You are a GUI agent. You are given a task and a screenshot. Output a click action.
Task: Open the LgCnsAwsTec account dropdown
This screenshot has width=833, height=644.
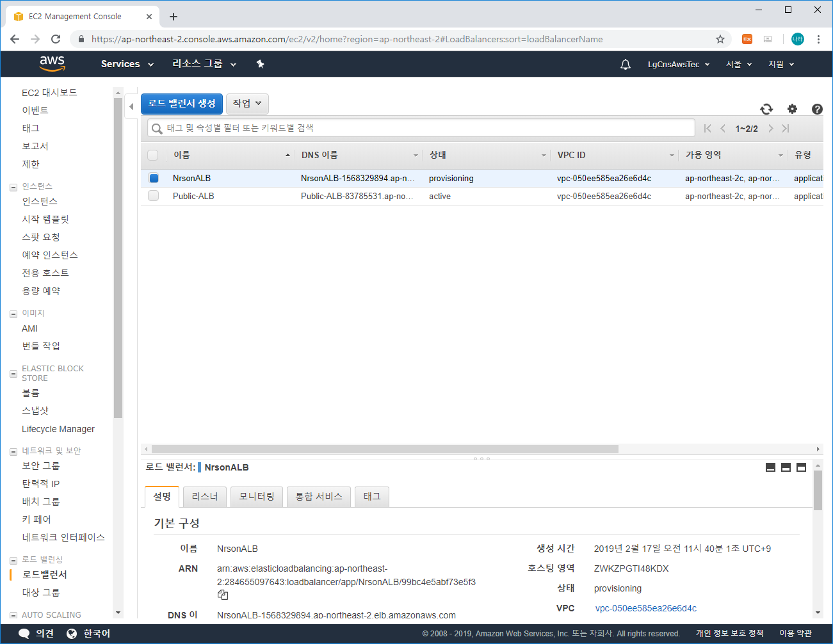[x=679, y=64]
